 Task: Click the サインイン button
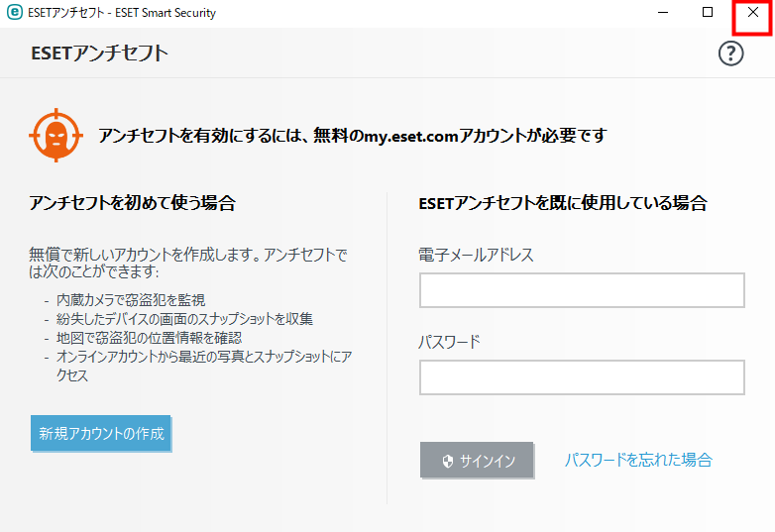(x=477, y=460)
